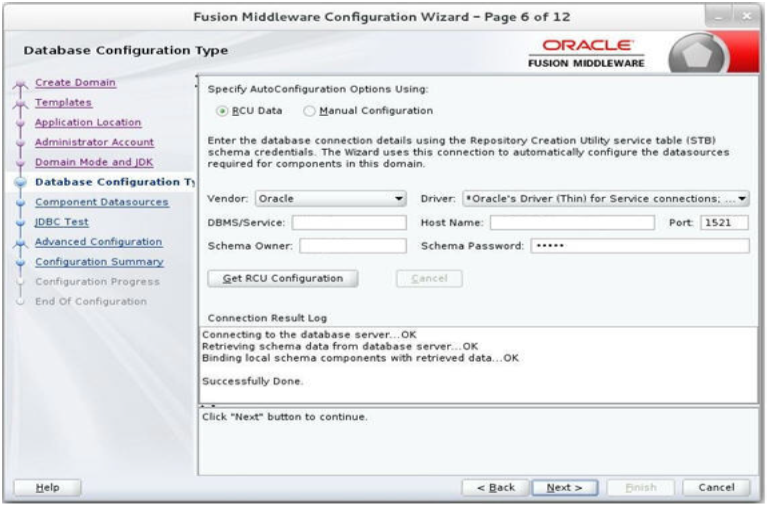Click the Schema Owner input field
Image resolution: width=769 pixels, height=505 pixels.
[x=353, y=246]
